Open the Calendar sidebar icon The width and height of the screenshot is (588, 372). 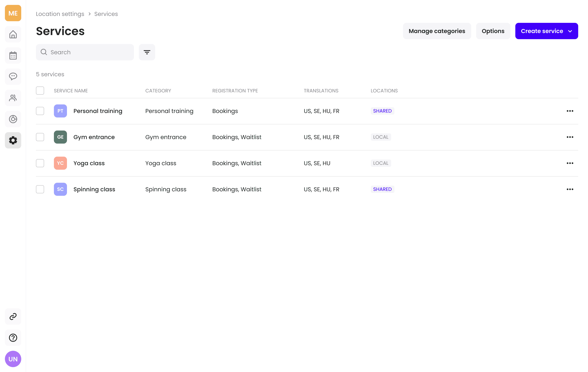(13, 56)
